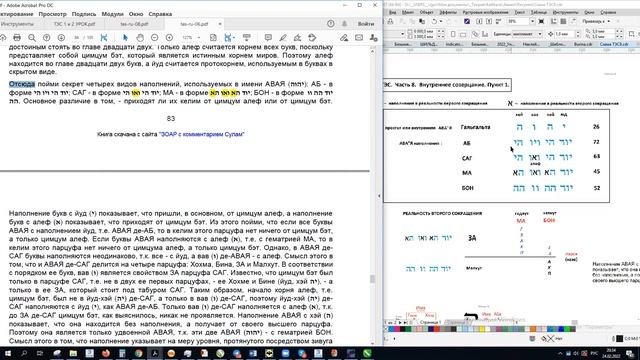640x360 pixels.
Task: Click the page fit icon after zoom field
Action: tap(213, 38)
